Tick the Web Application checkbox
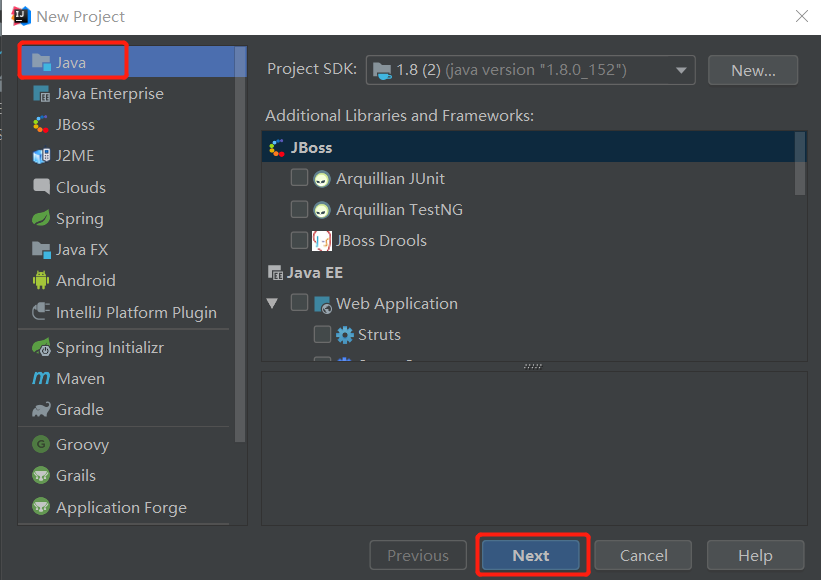 click(x=299, y=302)
